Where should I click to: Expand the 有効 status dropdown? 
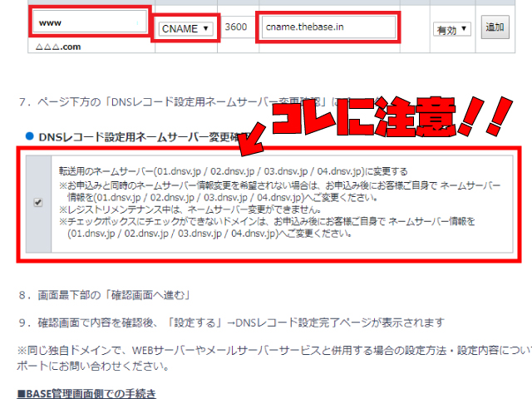[453, 29]
